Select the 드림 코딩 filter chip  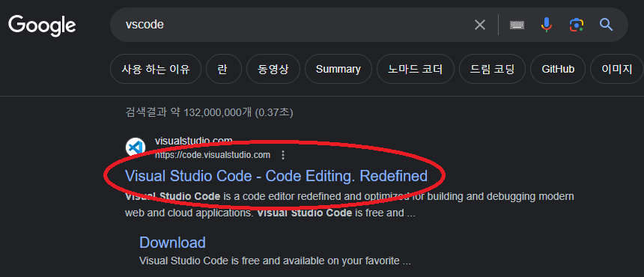coord(492,69)
